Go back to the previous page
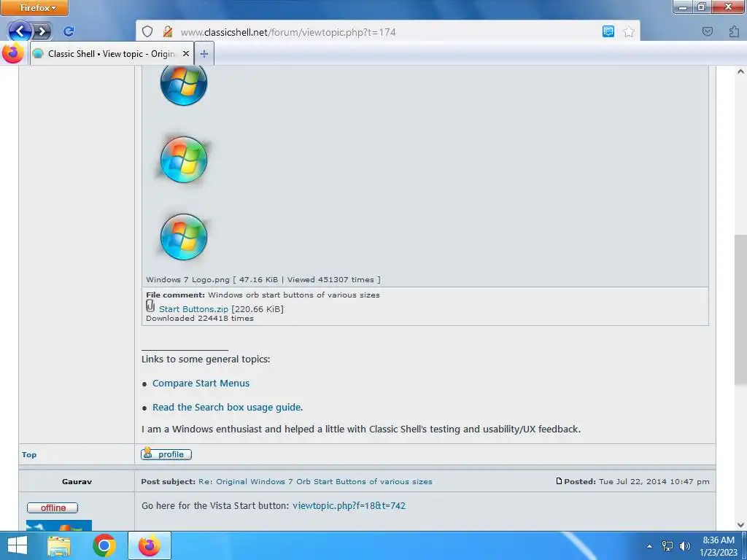The height and width of the screenshot is (560, 747). pos(20,31)
